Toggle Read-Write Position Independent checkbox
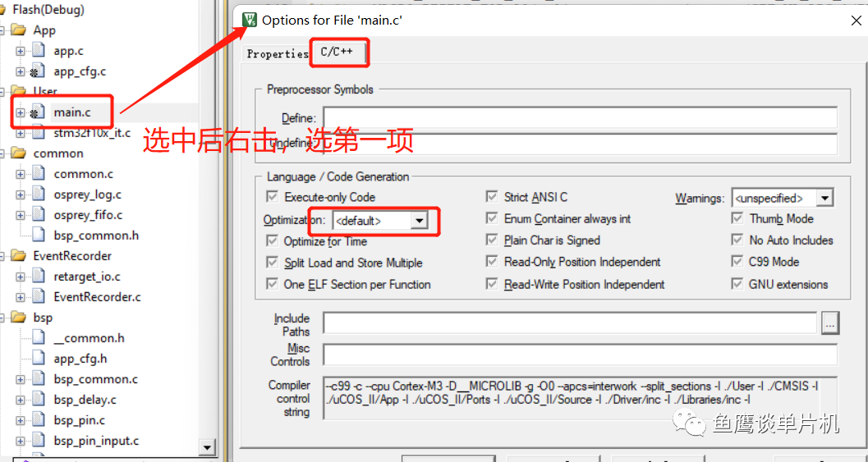The image size is (868, 462). coord(492,284)
